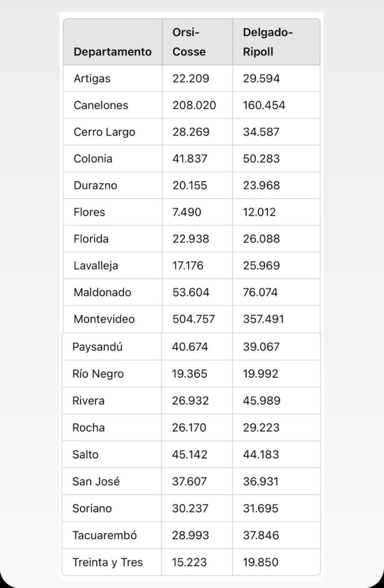Click the Delgado-Ripoll column header
This screenshot has width=384, height=588.
[267, 42]
